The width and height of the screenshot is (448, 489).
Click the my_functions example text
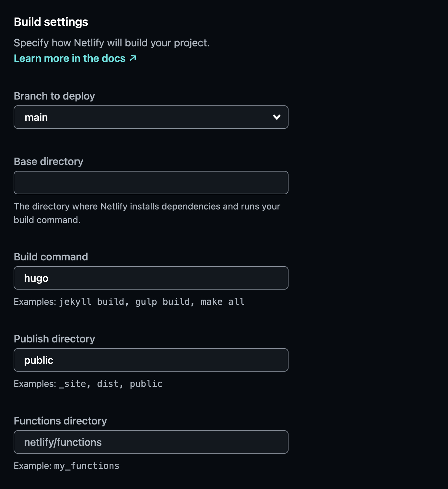pyautogui.click(x=87, y=466)
